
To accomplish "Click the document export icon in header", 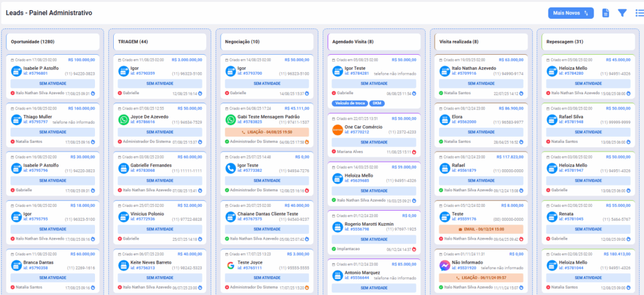I will pyautogui.click(x=606, y=13).
